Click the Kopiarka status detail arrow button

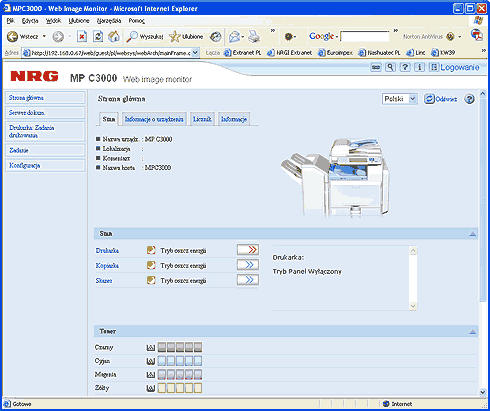[248, 265]
